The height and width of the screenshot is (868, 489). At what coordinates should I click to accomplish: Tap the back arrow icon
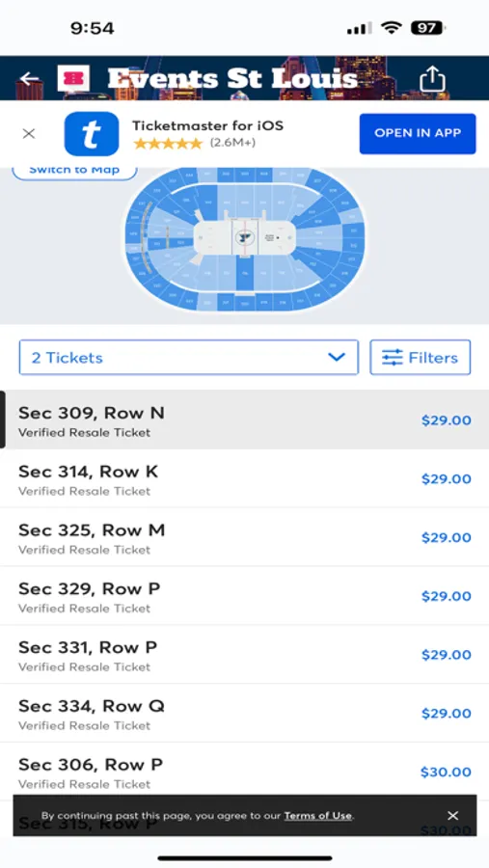click(x=29, y=78)
